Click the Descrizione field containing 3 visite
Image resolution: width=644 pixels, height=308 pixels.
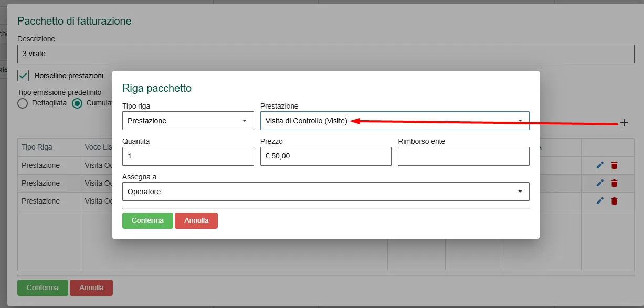326,54
